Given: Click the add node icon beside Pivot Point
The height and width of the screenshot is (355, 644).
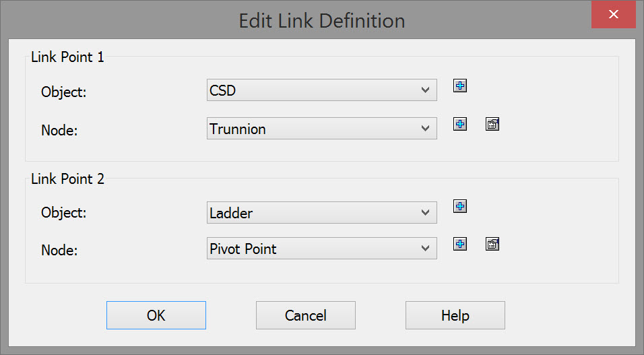Looking at the screenshot, I should (460, 244).
